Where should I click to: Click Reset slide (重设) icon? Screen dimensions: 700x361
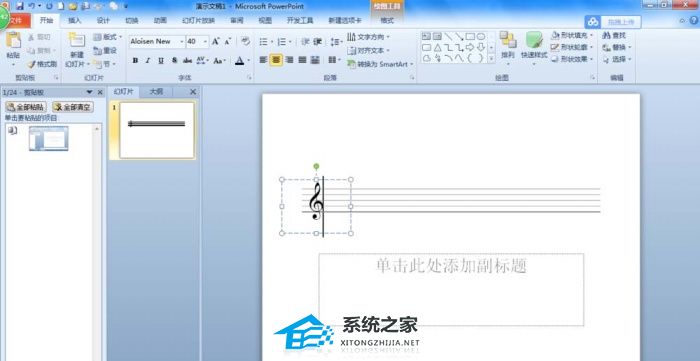[105, 51]
